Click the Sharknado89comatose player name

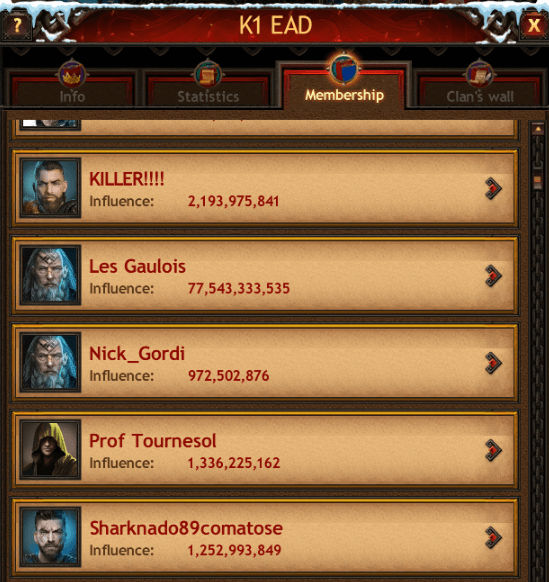pos(186,528)
